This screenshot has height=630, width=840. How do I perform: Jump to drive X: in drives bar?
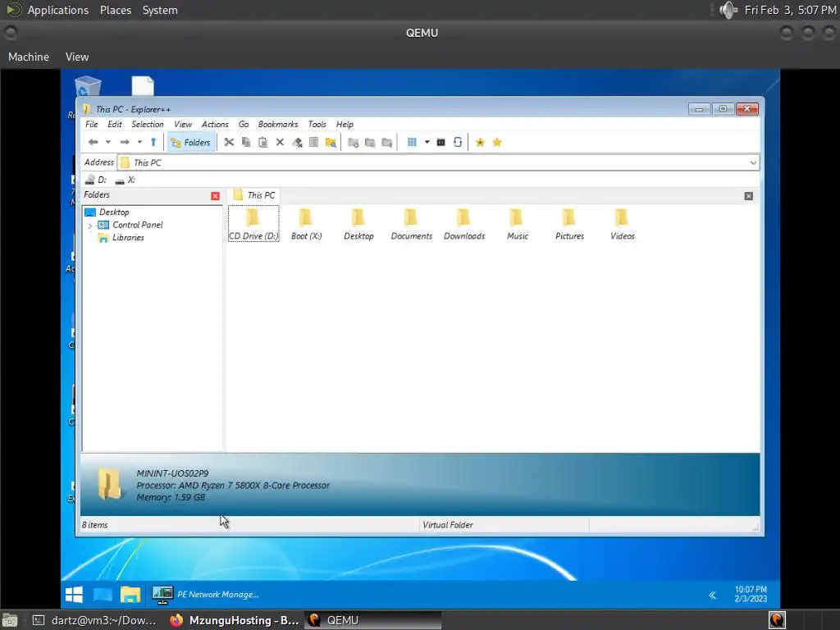126,180
